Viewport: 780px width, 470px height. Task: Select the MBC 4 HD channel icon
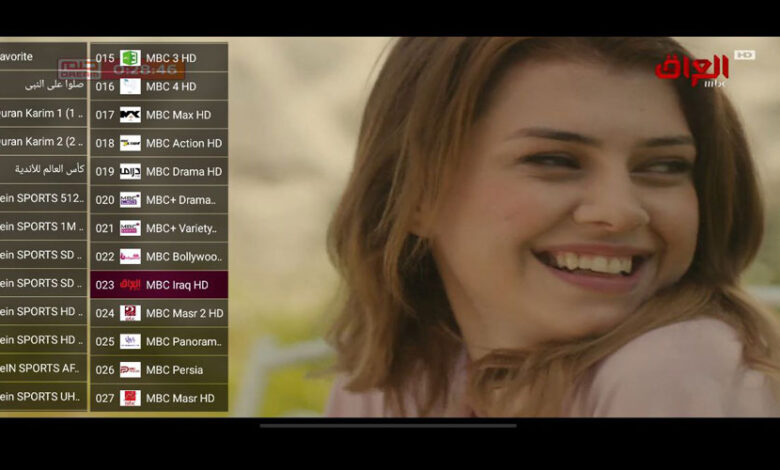(x=130, y=87)
